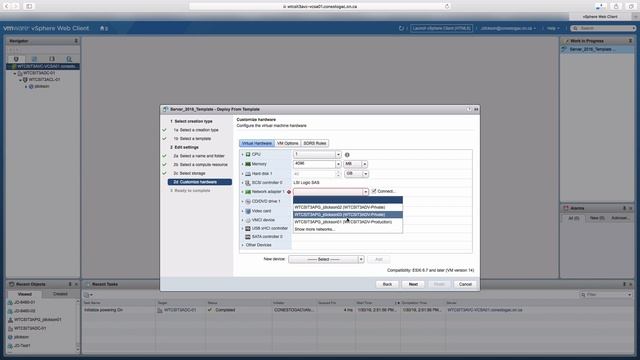The height and width of the screenshot is (360, 640).
Task: Expand the Memory hardware row
Action: (242, 164)
